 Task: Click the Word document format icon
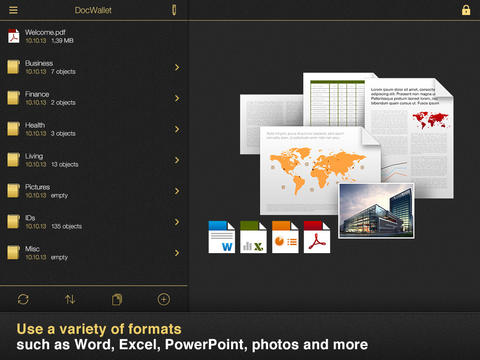222,237
